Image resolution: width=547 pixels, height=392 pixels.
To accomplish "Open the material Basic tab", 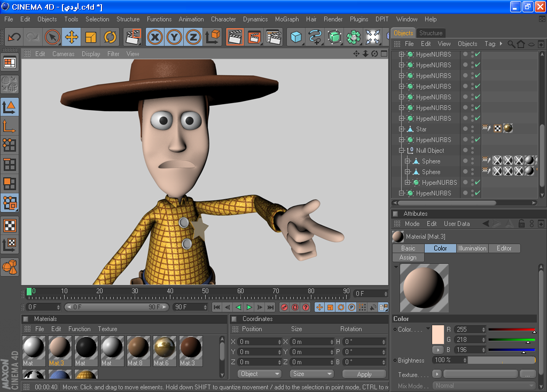I will (x=408, y=248).
